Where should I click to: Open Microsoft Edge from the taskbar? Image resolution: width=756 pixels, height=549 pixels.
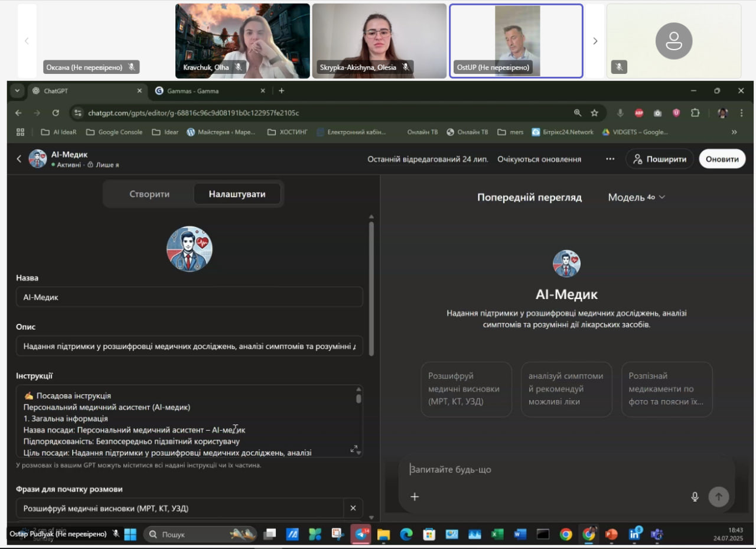coord(406,534)
